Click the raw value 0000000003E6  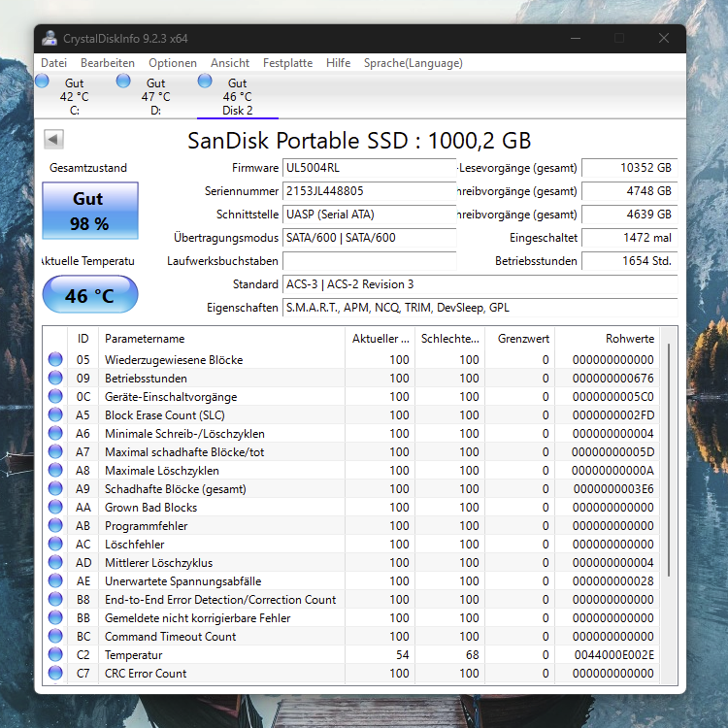613,489
